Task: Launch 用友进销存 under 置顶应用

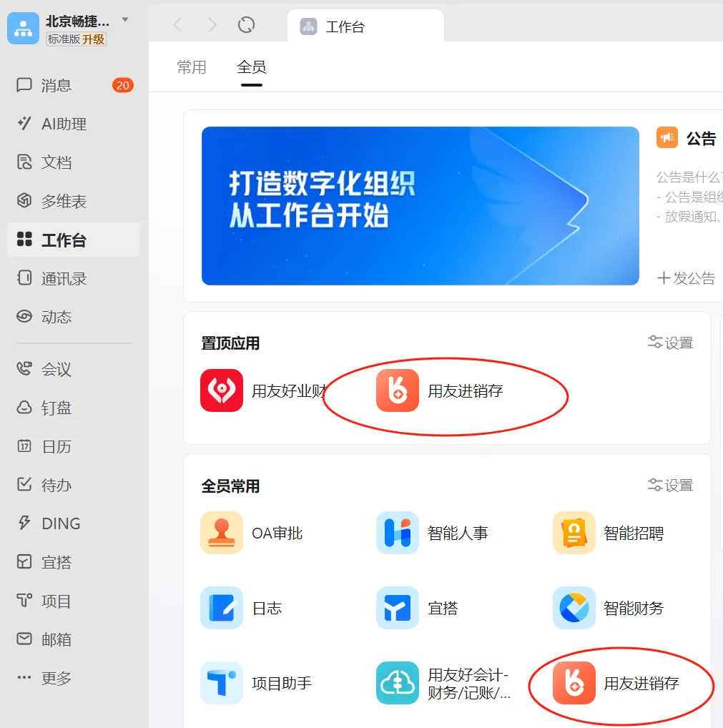Action: pyautogui.click(x=440, y=390)
